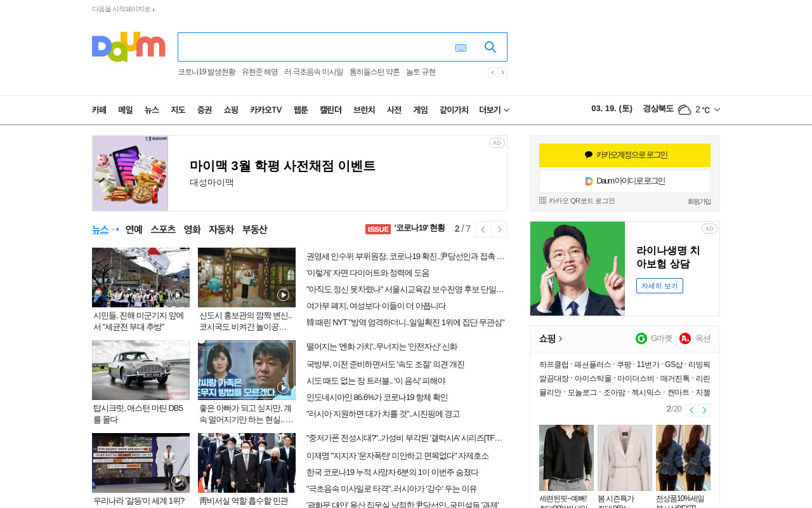Click the '코로나19' 현황 issue link
Screen dimensions: 812x508
[x=419, y=228]
